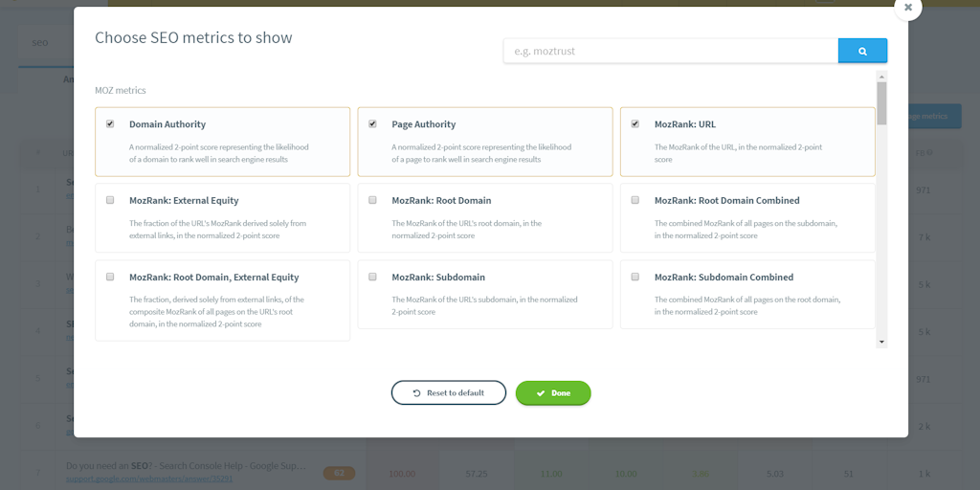Check MozRank: Root Domain, External Equity box
This screenshot has width=980, height=490.
coord(110,277)
